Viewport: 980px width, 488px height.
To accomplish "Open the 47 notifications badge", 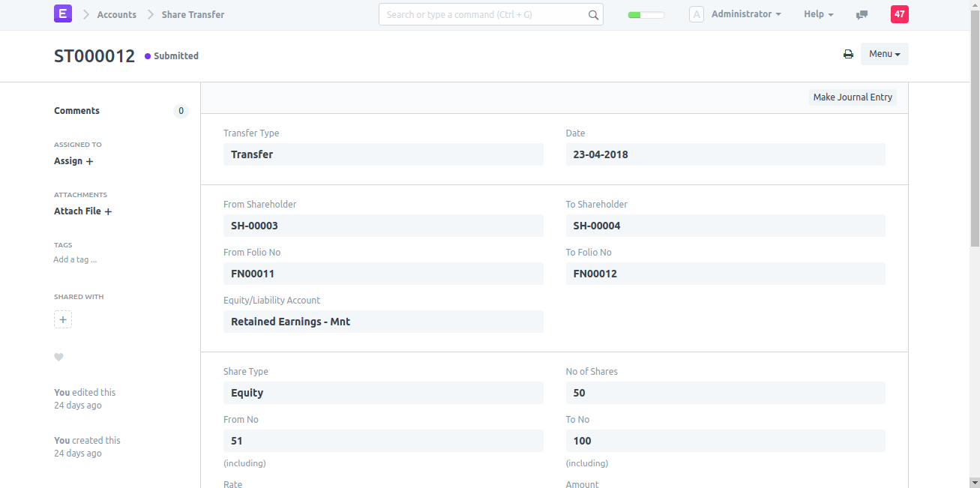I will (900, 13).
